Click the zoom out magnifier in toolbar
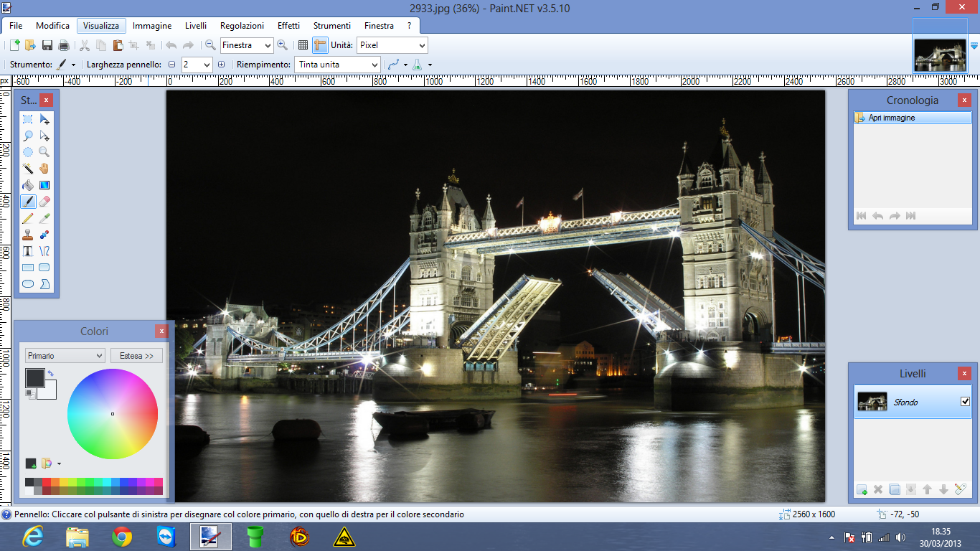Screen dimensions: 980x551 click(x=210, y=45)
